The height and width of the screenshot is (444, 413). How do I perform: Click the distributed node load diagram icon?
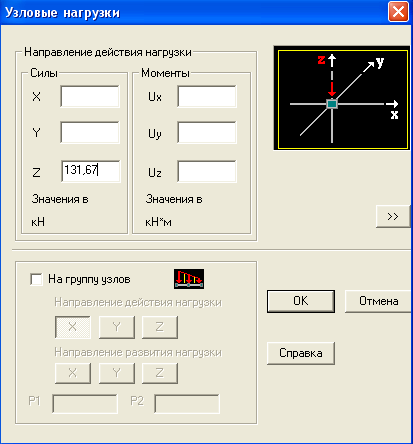[189, 279]
